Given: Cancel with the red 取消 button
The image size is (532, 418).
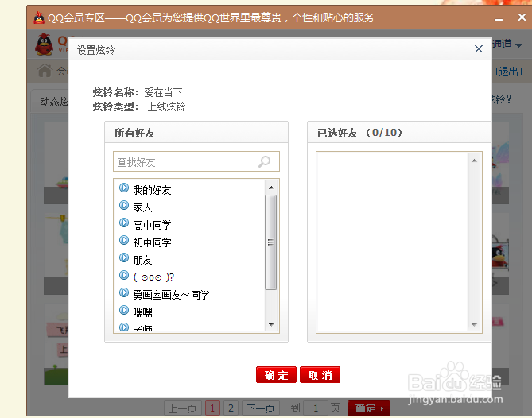Looking at the screenshot, I should [x=320, y=375].
